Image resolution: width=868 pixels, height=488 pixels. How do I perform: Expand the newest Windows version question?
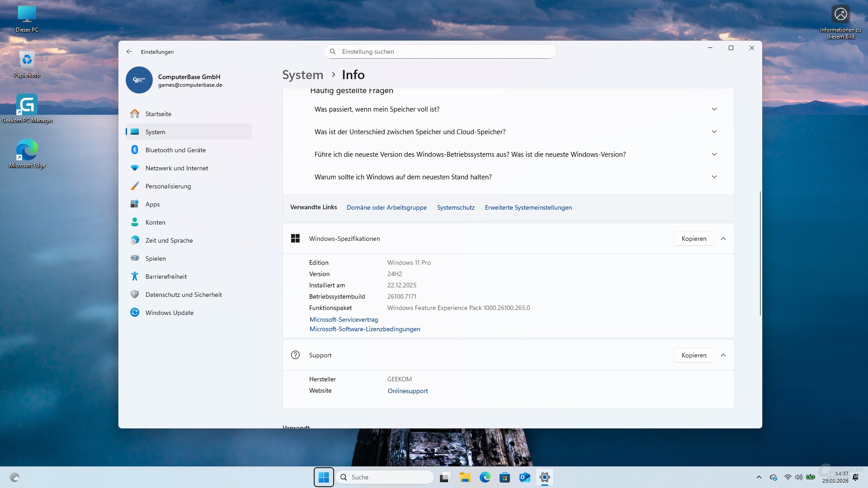pyautogui.click(x=714, y=154)
